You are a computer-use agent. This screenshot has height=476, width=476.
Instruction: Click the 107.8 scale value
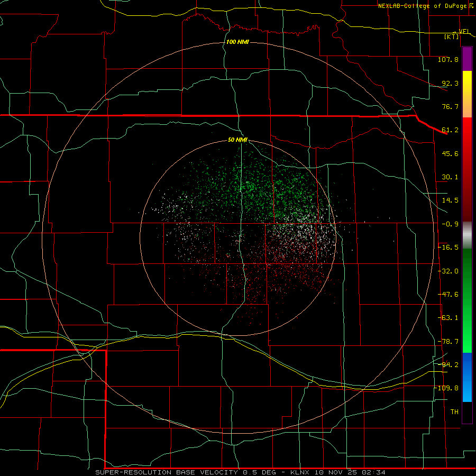coord(448,59)
